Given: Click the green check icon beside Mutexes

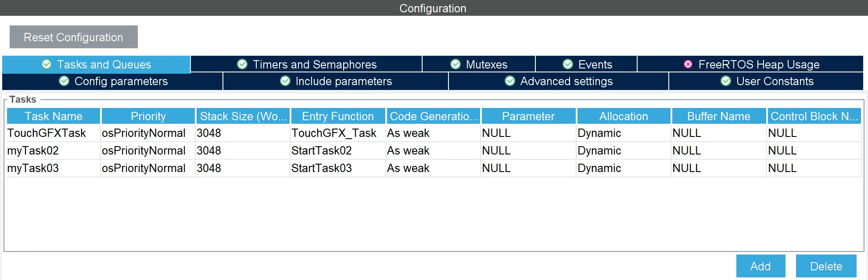Looking at the screenshot, I should tap(456, 65).
